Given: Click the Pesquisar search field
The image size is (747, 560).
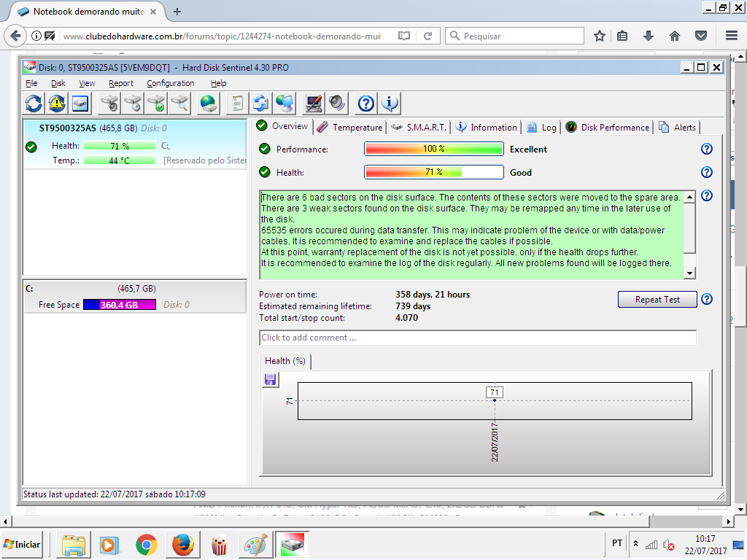Looking at the screenshot, I should pos(514,36).
